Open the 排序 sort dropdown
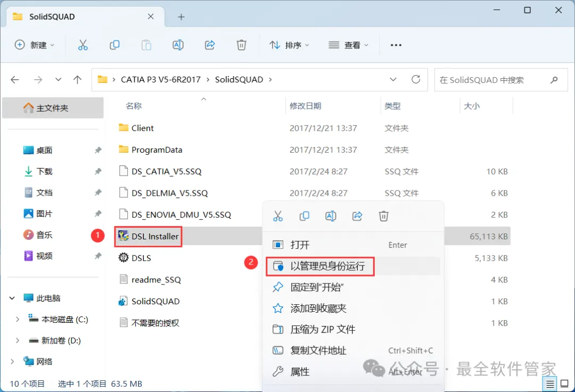This screenshot has width=575, height=392. (289, 45)
